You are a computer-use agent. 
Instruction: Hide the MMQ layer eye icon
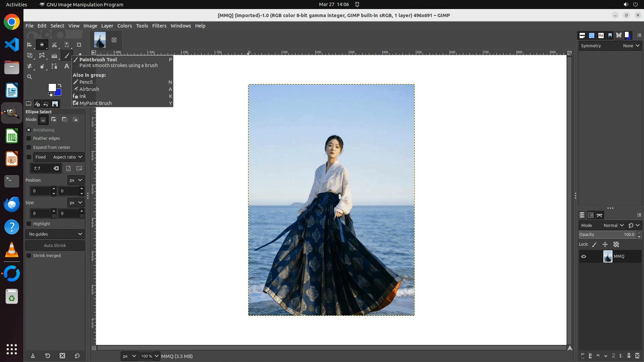click(x=584, y=256)
